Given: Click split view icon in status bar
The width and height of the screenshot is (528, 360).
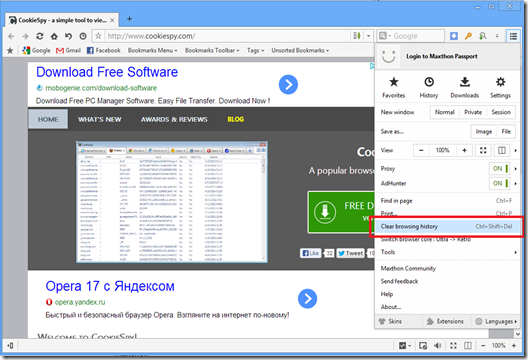Looking at the screenshot, I should (x=468, y=346).
